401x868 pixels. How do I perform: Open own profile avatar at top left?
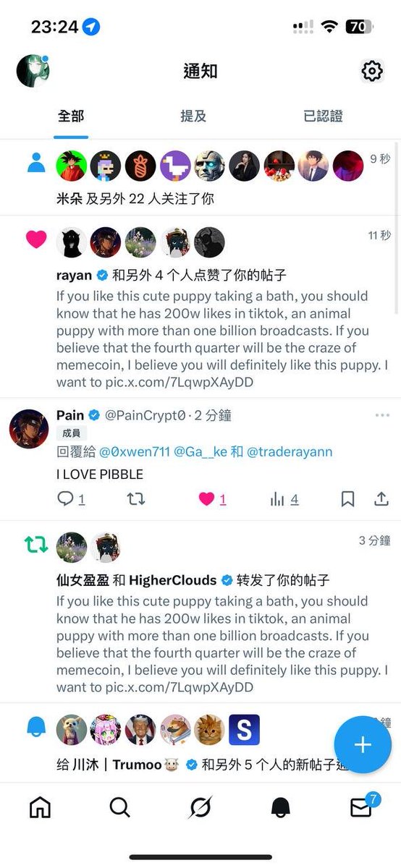coord(33,71)
